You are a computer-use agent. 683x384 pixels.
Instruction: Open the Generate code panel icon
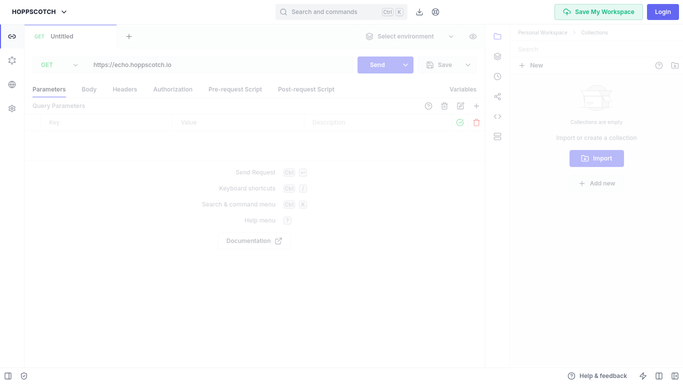[x=497, y=117]
